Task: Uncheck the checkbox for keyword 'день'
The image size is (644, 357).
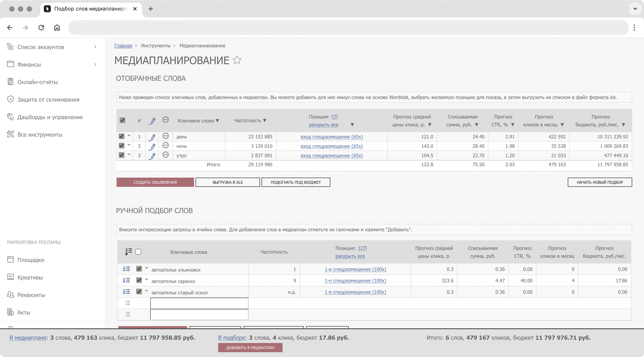Action: point(122,136)
